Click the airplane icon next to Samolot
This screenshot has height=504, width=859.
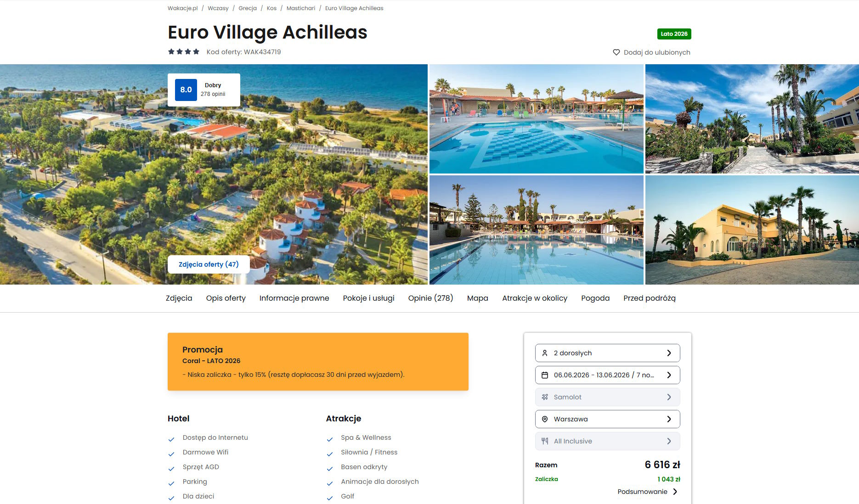coord(545,397)
